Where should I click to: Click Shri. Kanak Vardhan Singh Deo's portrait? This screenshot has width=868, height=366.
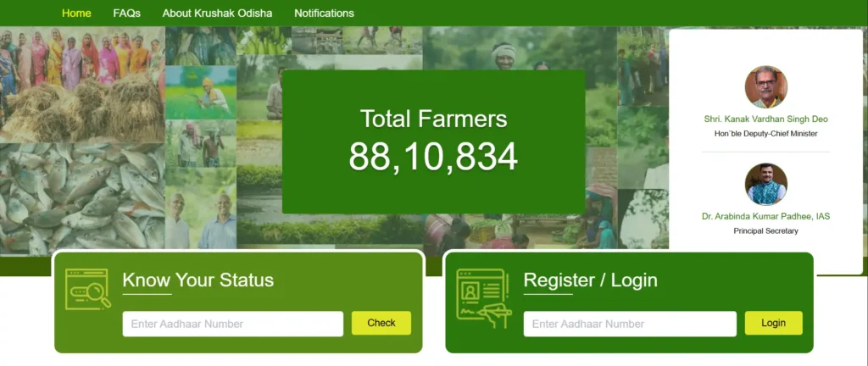coord(765,86)
